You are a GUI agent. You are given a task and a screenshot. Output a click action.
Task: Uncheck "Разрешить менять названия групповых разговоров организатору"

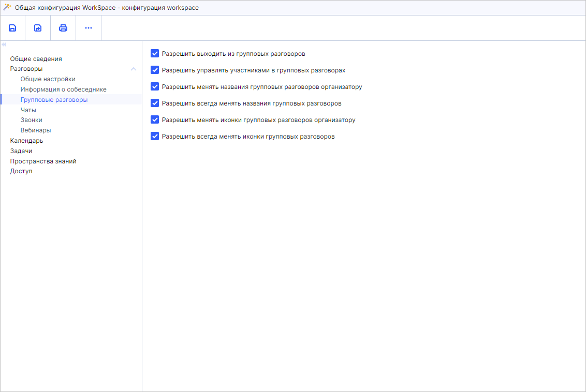[155, 86]
